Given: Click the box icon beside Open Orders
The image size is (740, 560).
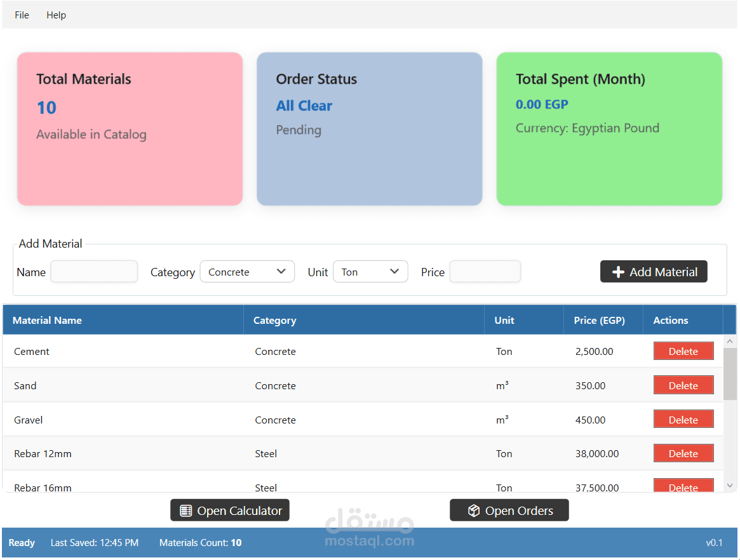Looking at the screenshot, I should coord(473,511).
